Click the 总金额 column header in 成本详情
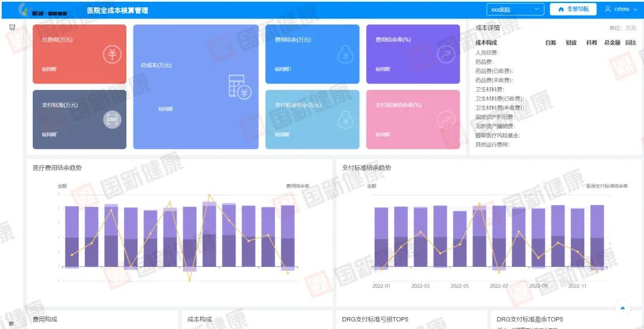644x329 pixels. [612, 43]
